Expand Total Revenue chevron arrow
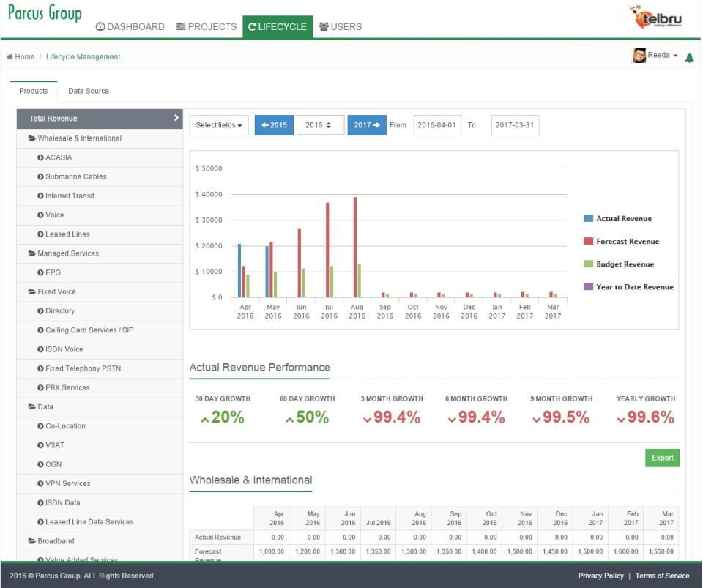Image resolution: width=703 pixels, height=588 pixels. [x=176, y=118]
